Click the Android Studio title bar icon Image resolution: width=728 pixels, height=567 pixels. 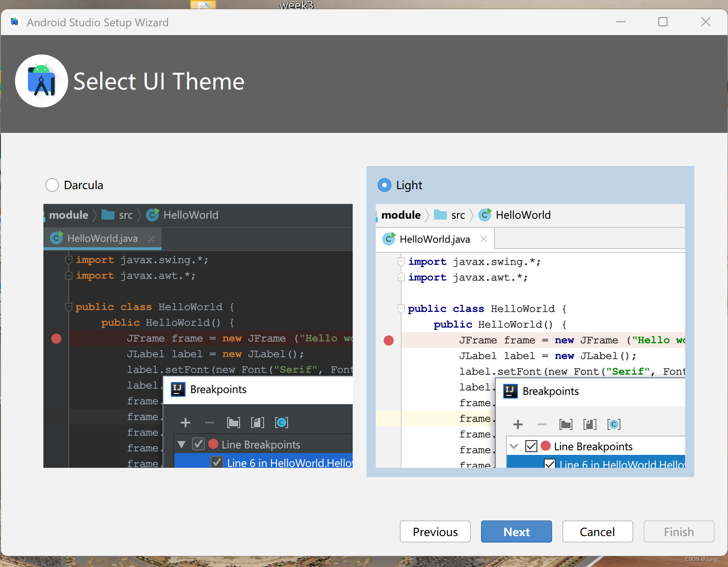[15, 22]
